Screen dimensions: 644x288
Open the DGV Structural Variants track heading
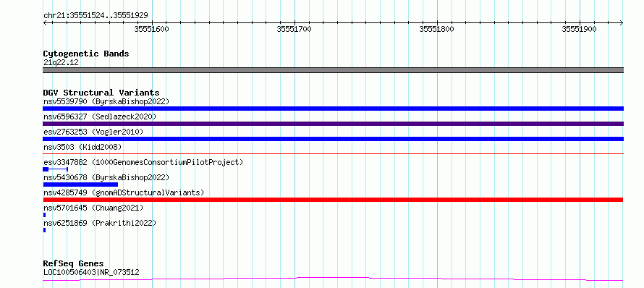tap(101, 93)
